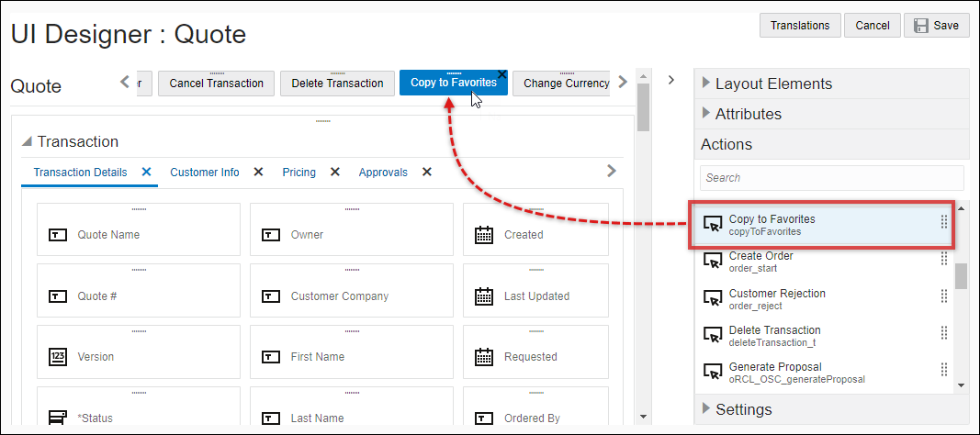Click the Save button floppy icon
Viewport: 980px width, 435px height.
(x=920, y=26)
